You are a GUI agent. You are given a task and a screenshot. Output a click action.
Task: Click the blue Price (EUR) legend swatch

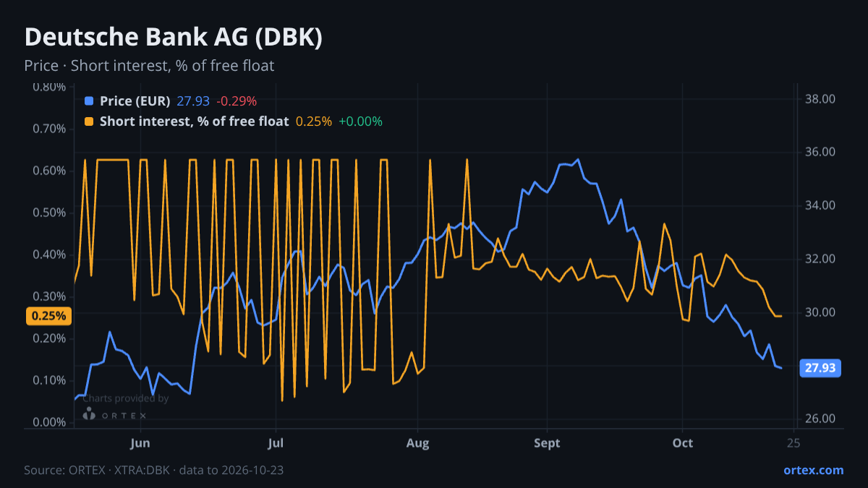(90, 101)
